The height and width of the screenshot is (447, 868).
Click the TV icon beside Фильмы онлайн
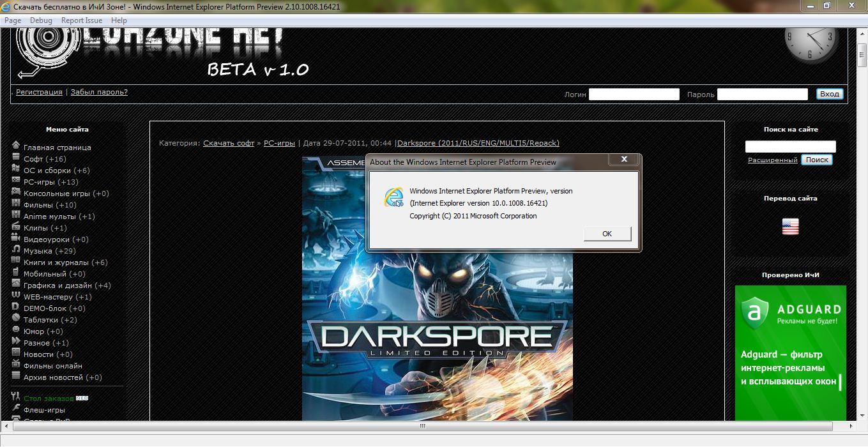point(16,365)
